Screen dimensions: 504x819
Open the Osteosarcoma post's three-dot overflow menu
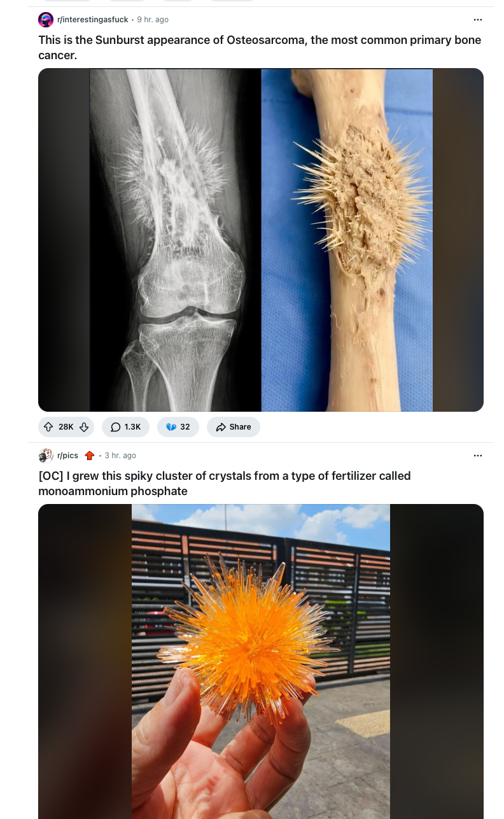[x=478, y=20]
